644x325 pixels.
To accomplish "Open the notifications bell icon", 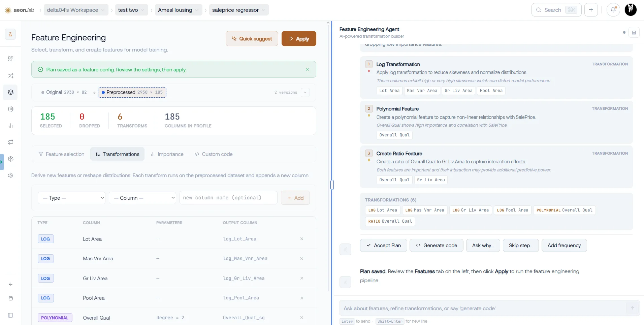I will tap(613, 10).
